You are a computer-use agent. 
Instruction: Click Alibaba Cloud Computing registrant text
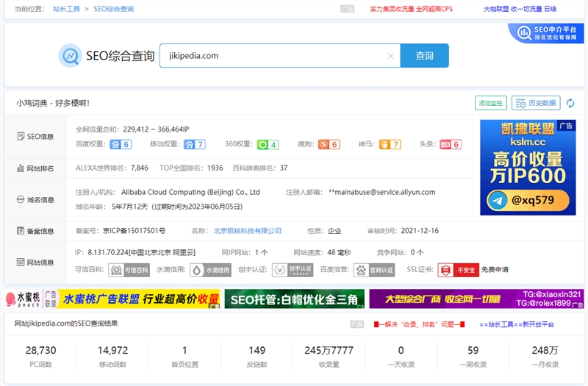point(190,192)
